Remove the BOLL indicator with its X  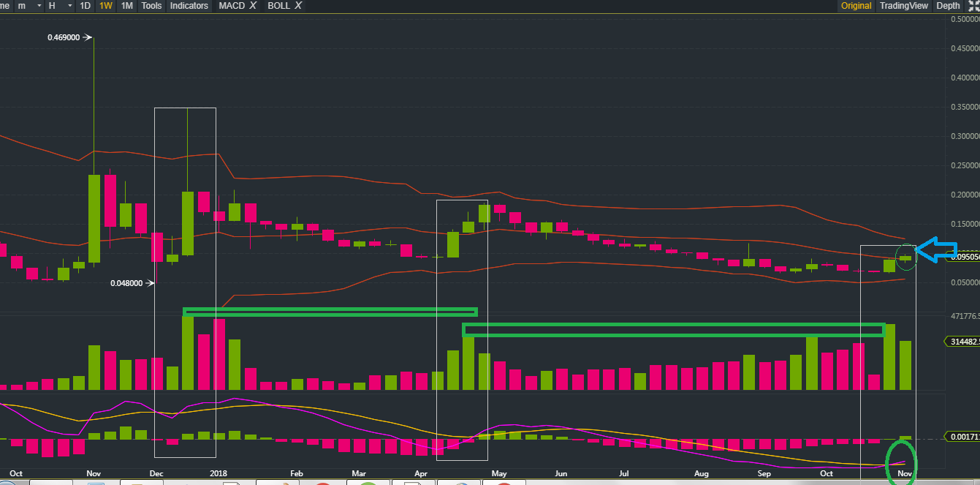click(298, 6)
